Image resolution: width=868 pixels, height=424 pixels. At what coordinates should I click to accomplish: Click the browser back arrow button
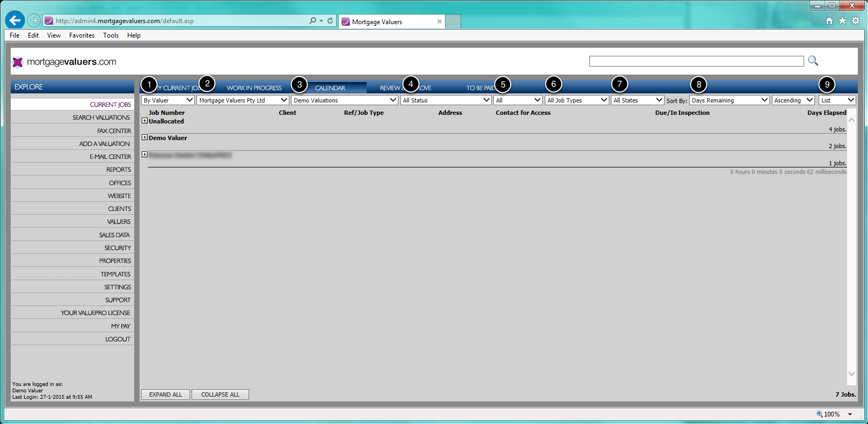pos(15,20)
